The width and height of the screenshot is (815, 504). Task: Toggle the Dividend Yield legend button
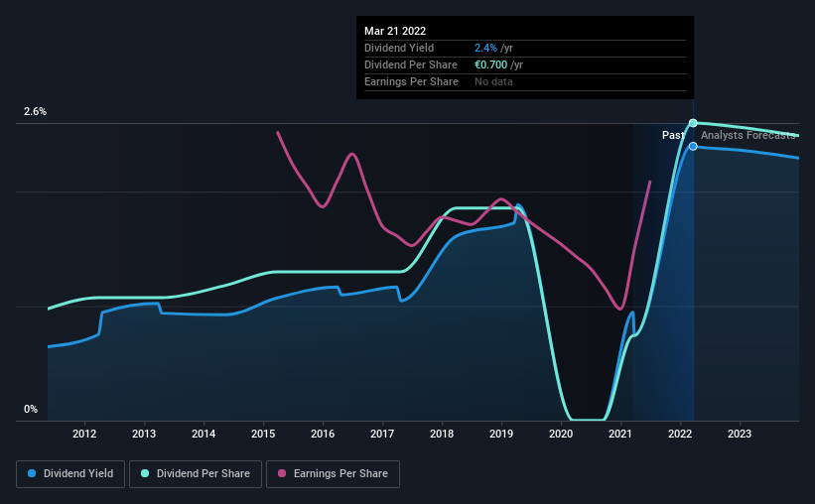[x=70, y=474]
